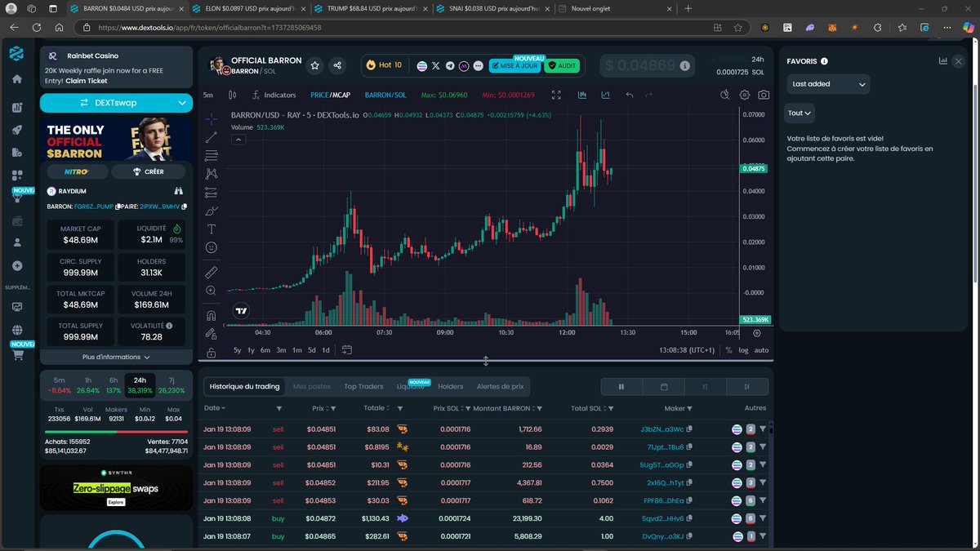The height and width of the screenshot is (551, 980).
Task: Expand Plus d'informations section
Action: [x=116, y=357]
